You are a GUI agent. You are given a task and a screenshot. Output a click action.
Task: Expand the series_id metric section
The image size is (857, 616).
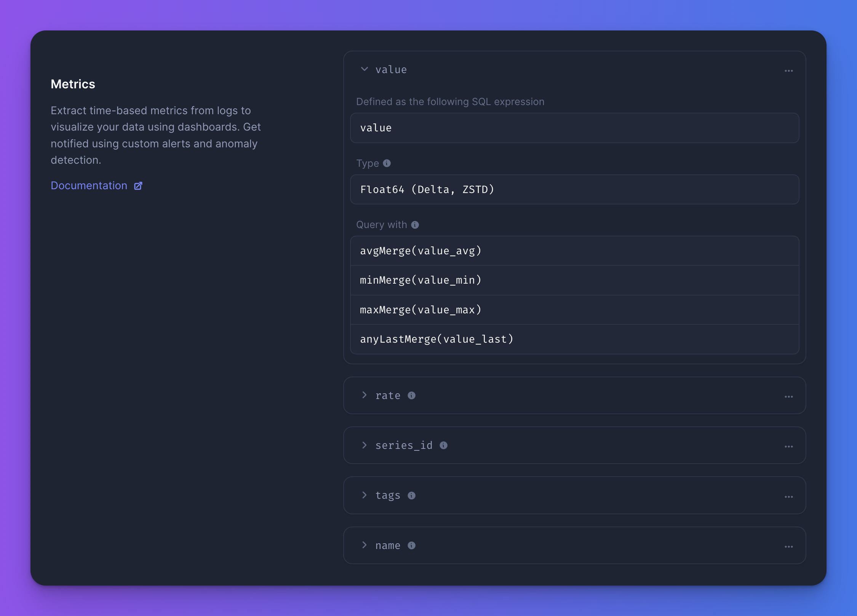[x=365, y=445]
